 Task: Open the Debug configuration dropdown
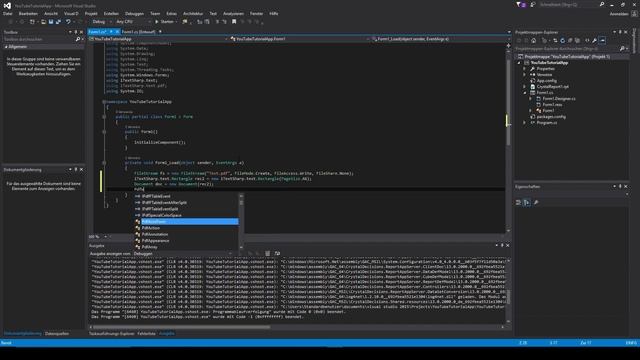pos(101,22)
